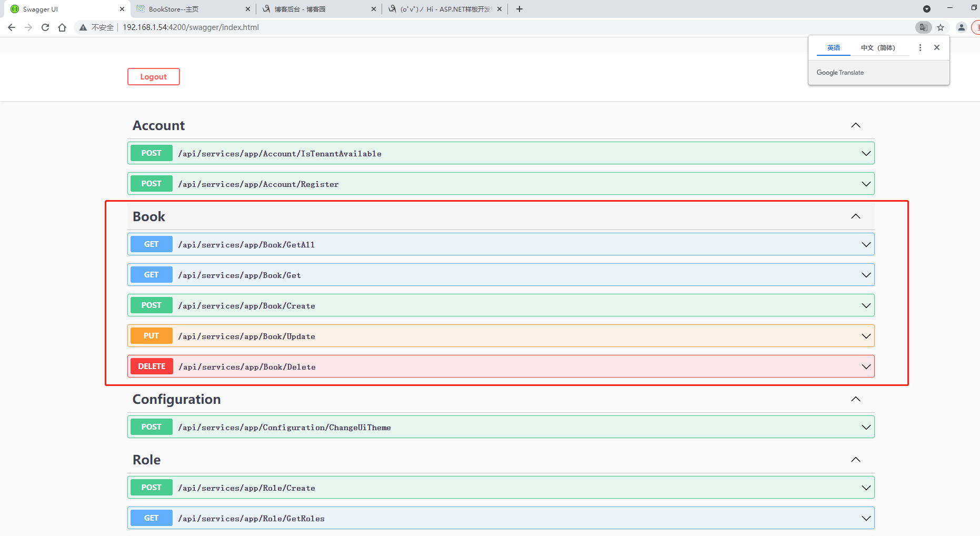Open the tab search dropdown in title bar
980x536 pixels.
pyautogui.click(x=927, y=9)
